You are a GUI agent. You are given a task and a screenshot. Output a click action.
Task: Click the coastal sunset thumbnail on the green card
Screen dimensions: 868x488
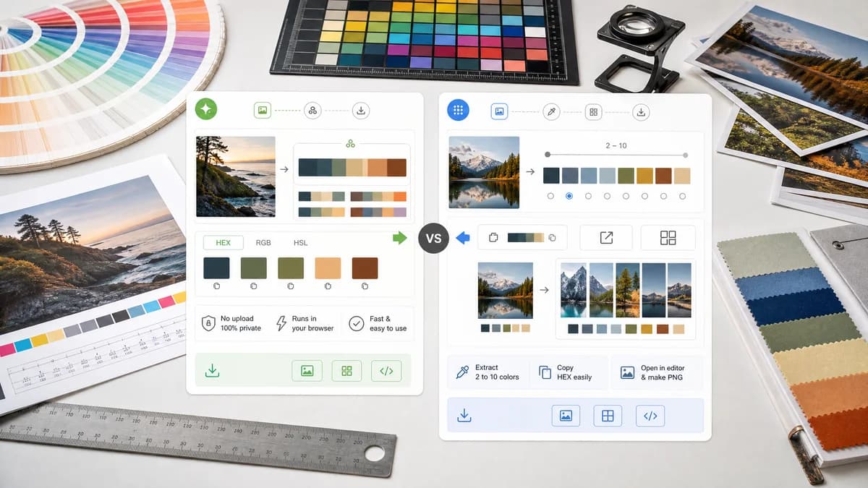point(236,176)
